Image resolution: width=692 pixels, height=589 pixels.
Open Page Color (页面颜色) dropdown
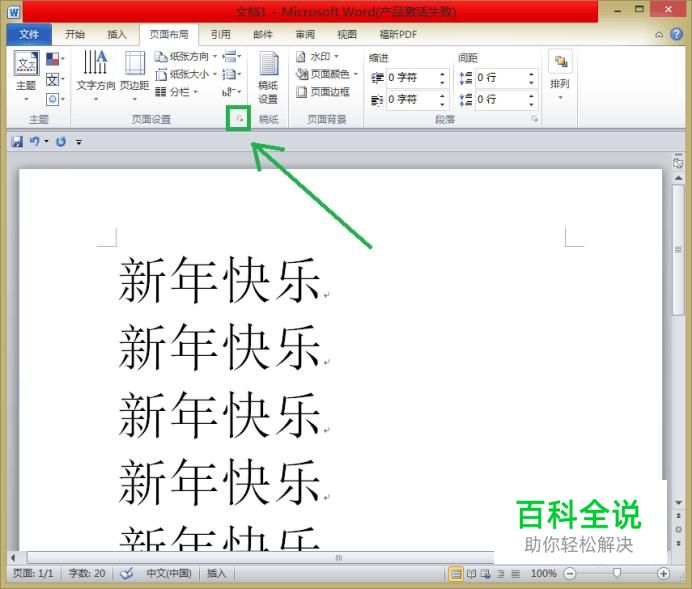click(327, 74)
